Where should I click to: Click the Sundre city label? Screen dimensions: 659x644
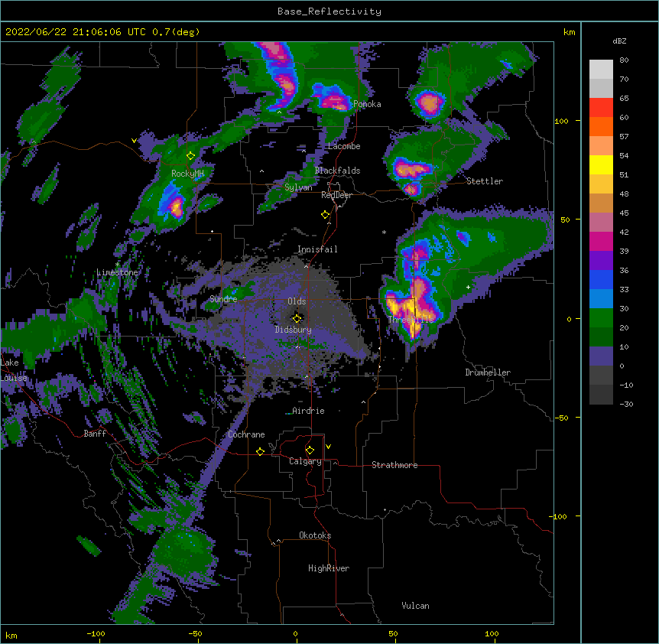pyautogui.click(x=223, y=299)
